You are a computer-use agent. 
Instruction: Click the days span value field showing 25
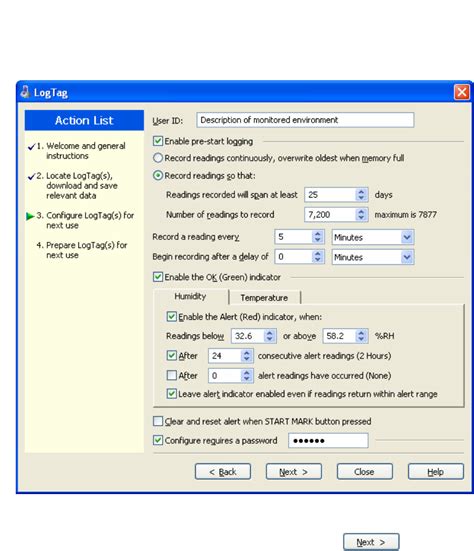coord(331,195)
